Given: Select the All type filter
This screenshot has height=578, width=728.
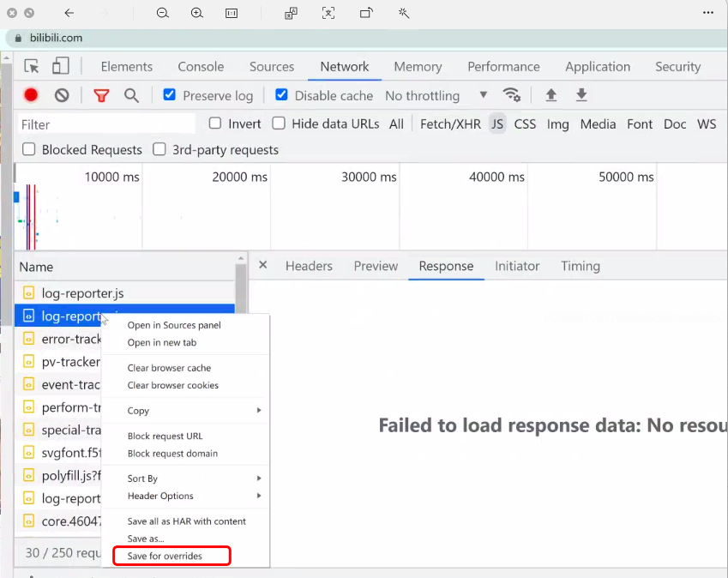Looking at the screenshot, I should coord(396,124).
